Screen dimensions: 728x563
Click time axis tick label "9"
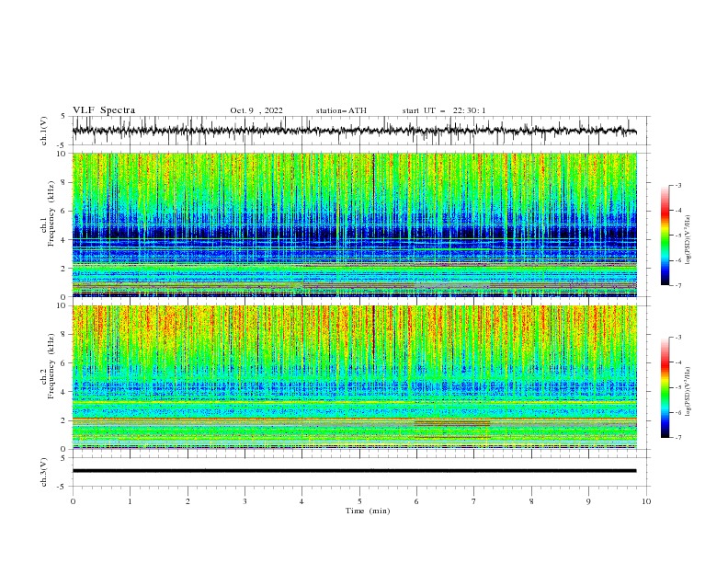click(588, 501)
